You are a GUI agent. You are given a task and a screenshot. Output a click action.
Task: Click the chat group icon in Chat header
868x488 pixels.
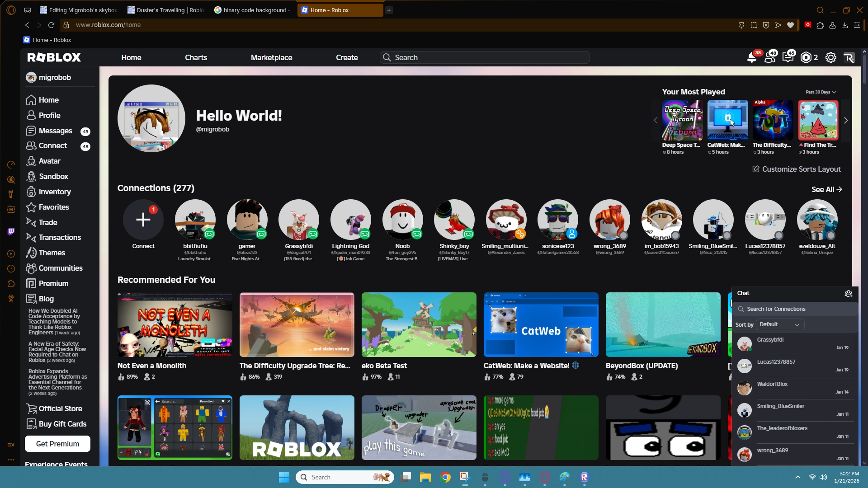click(848, 294)
